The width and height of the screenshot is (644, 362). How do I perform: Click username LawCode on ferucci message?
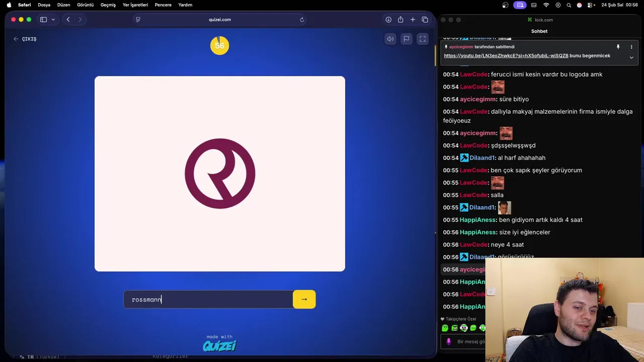pyautogui.click(x=473, y=74)
